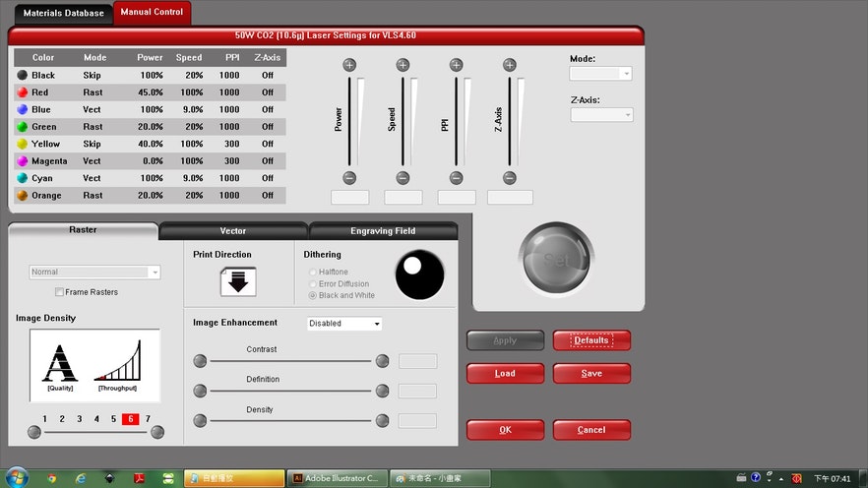Click the Print Direction down-arrow icon
The image size is (868, 488).
(237, 281)
